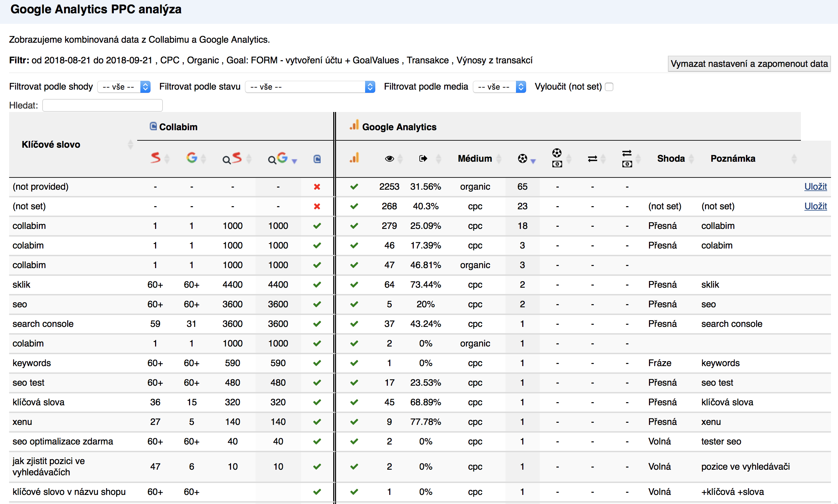Screen dimensions: 838x504
Task: Click bounce rate 77.78% cell
Action: tap(426, 422)
